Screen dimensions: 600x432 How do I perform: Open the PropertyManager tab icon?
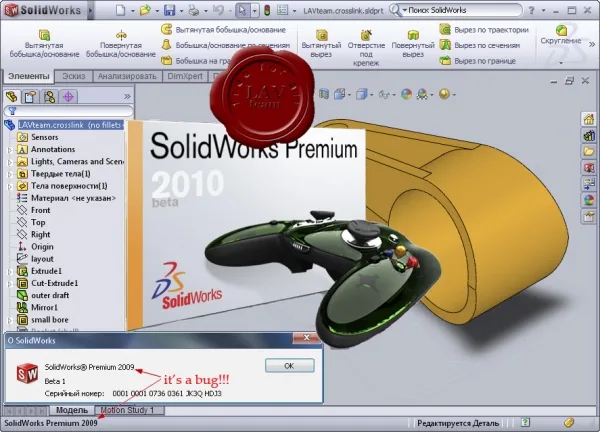[30, 96]
